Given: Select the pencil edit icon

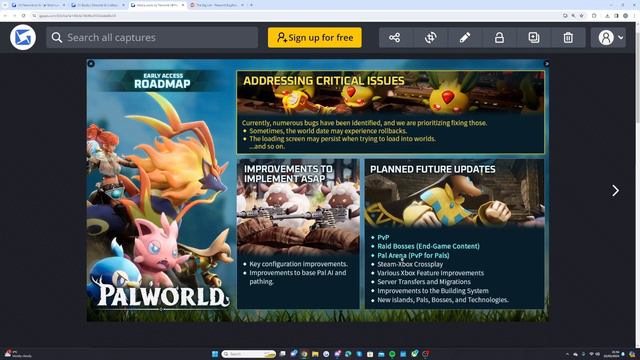Looking at the screenshot, I should (464, 38).
